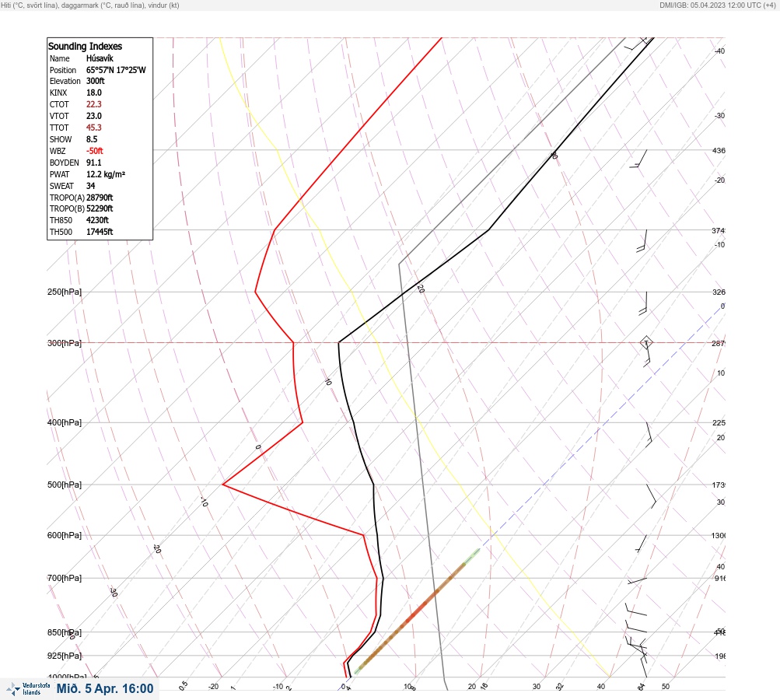
Task: Click the '300[hPa]' pressure label
Action: point(65,343)
